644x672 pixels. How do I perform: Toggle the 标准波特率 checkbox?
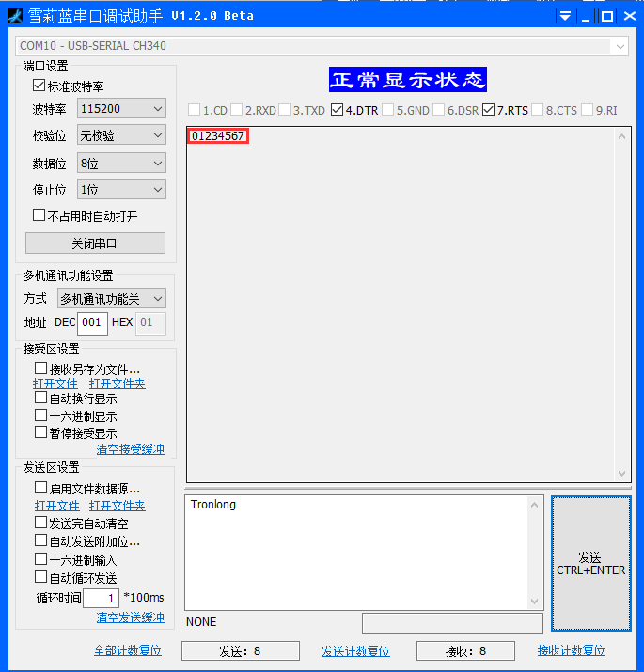pyautogui.click(x=39, y=86)
